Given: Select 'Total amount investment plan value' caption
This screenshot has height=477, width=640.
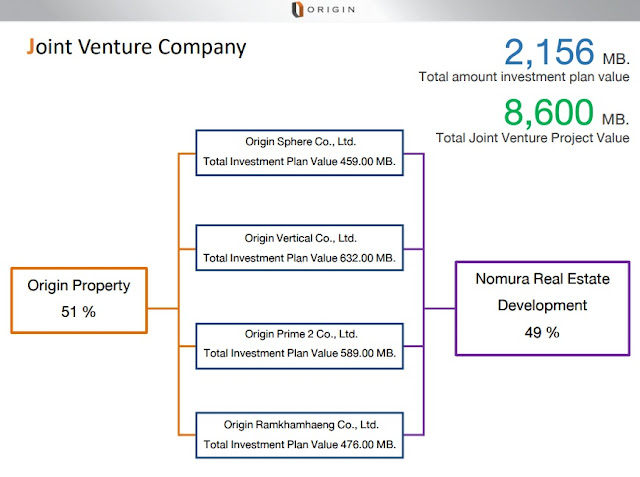Looking at the screenshot, I should point(524,77).
